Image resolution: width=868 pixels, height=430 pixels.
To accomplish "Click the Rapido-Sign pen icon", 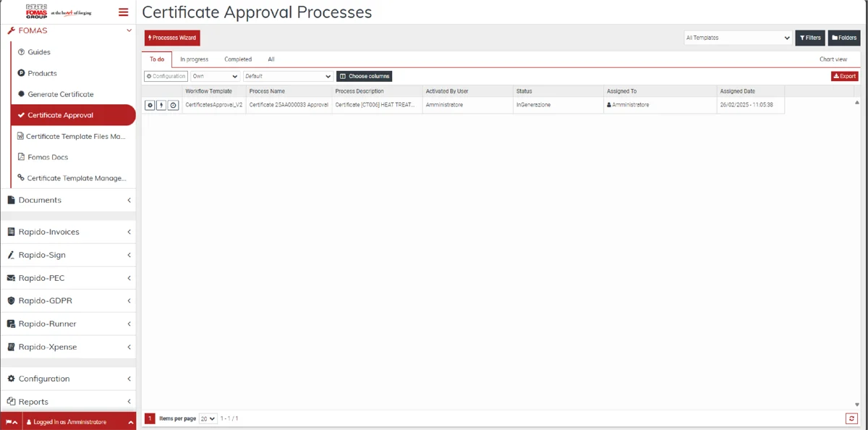I will click(11, 256).
